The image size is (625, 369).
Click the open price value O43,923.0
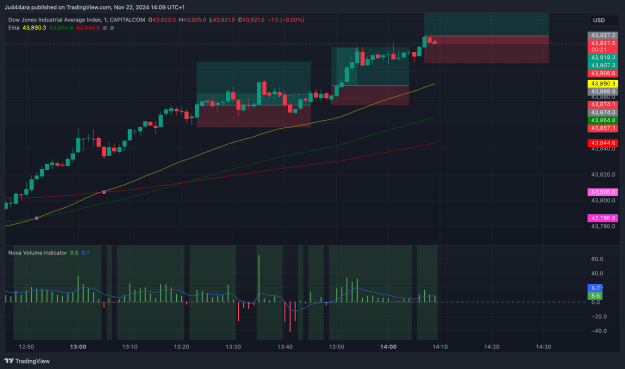(x=162, y=20)
